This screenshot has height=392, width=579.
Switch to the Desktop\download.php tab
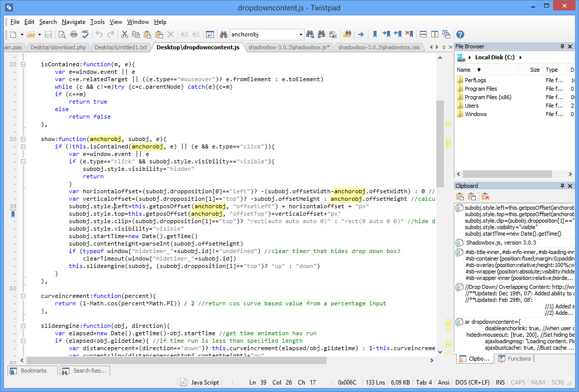click(x=58, y=47)
